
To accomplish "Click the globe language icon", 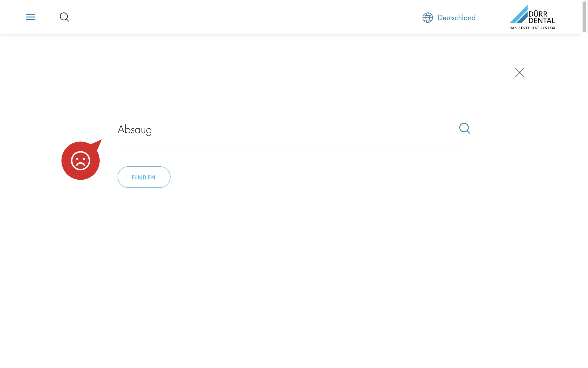I will click(428, 17).
